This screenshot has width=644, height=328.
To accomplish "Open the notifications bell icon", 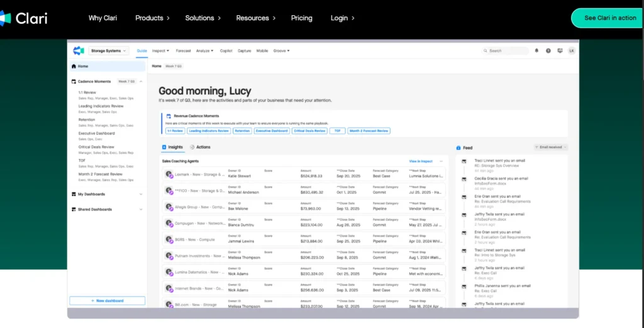I will point(536,50).
